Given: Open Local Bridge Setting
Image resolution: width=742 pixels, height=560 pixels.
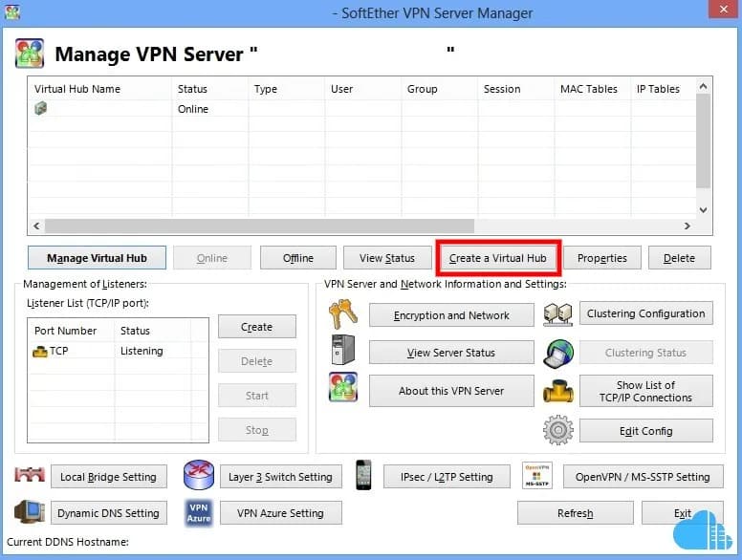Looking at the screenshot, I should 109,476.
